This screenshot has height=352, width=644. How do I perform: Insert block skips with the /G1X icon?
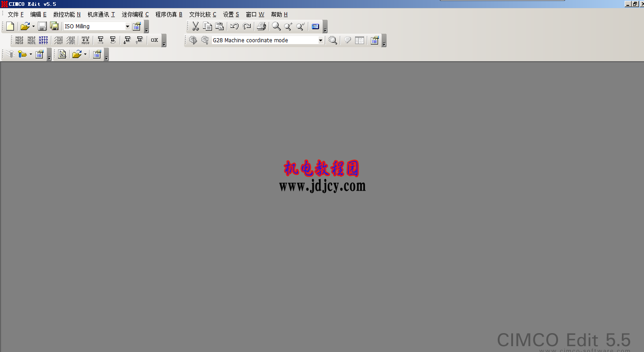pyautogui.click(x=59, y=40)
